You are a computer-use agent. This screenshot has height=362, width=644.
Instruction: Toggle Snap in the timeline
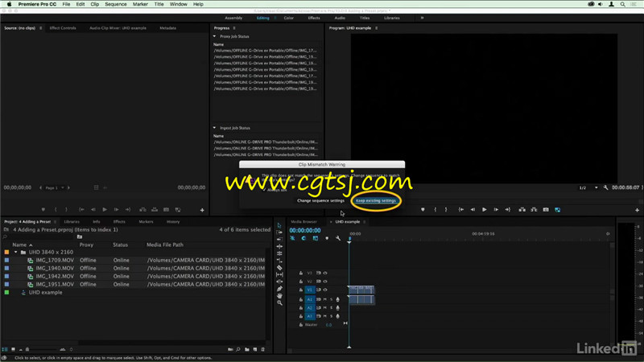click(x=303, y=238)
